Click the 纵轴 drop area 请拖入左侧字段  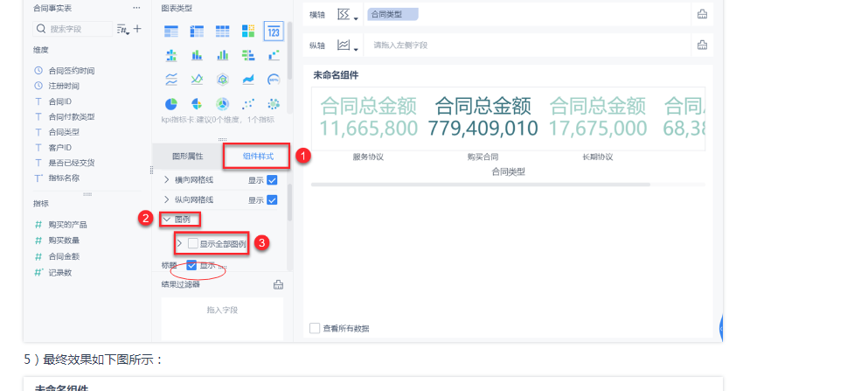(x=529, y=45)
